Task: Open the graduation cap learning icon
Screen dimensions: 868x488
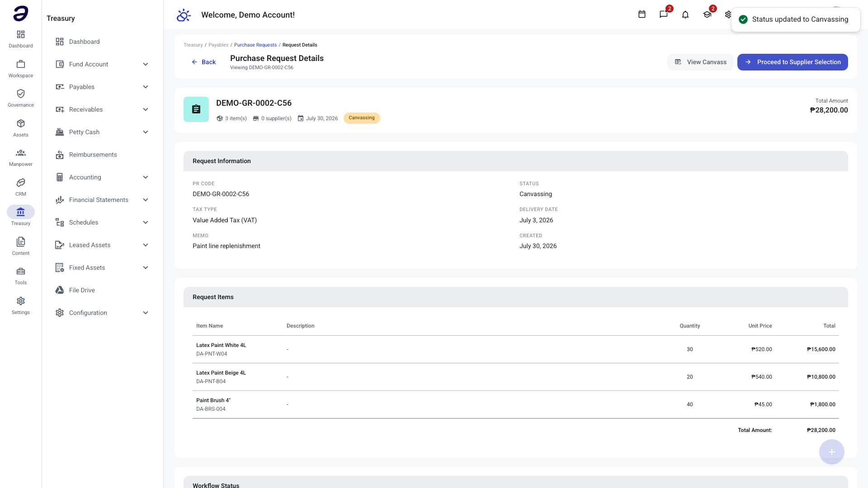Action: [707, 14]
